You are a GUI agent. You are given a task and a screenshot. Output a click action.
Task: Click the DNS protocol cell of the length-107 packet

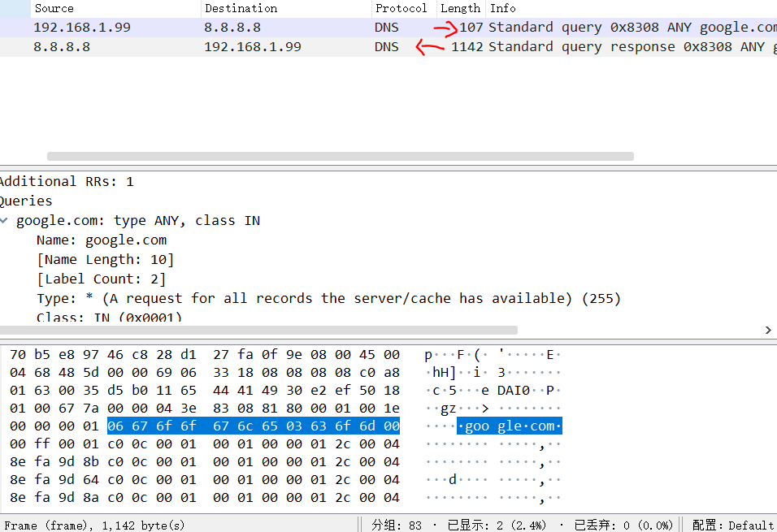point(387,28)
